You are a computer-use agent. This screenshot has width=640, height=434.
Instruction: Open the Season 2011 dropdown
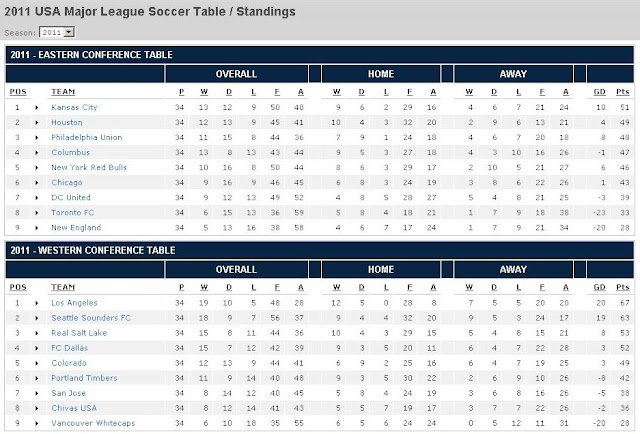coord(57,32)
